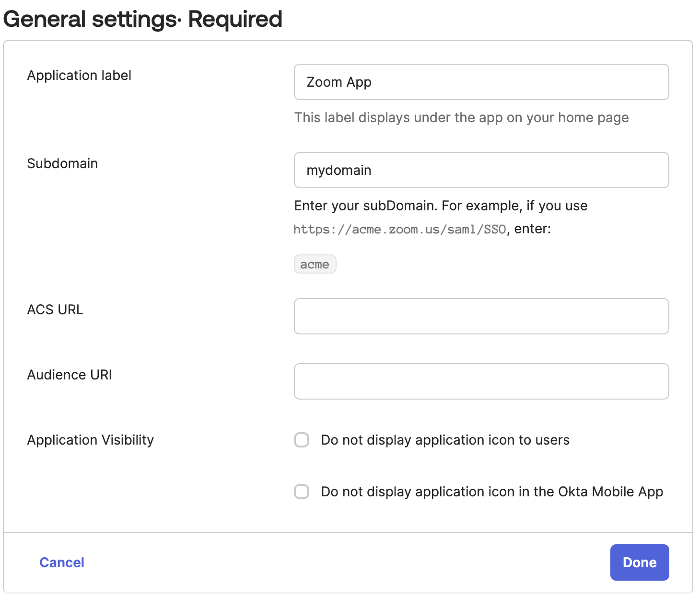
Task: Select the Subdomain field showing "mydomain"
Action: (481, 170)
